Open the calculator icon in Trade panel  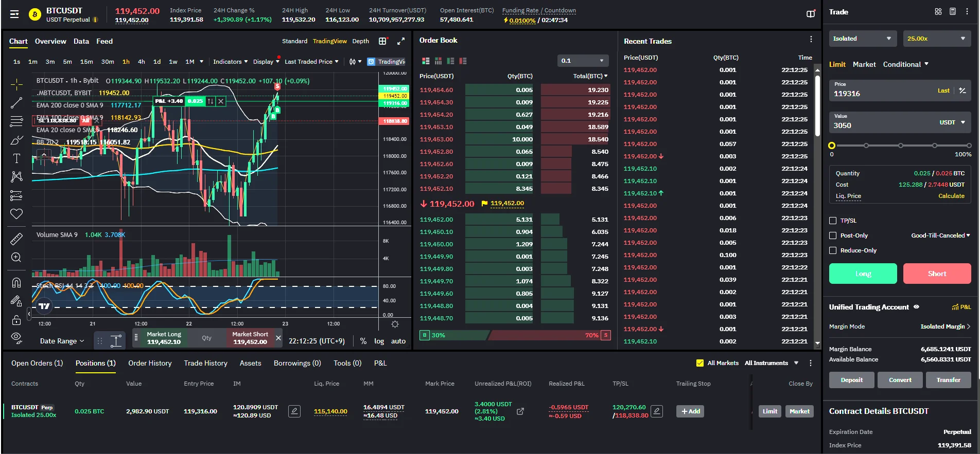click(x=953, y=11)
